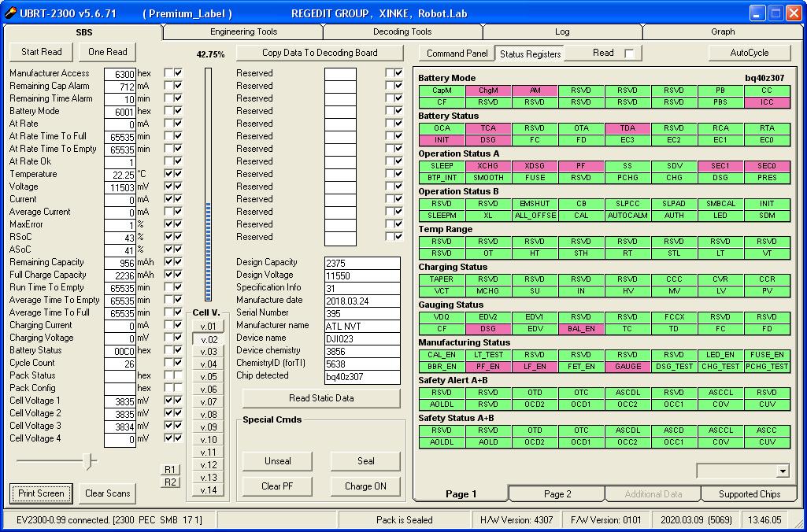Image resolution: width=807 pixels, height=532 pixels.
Task: Toggle the left checkbox in Pack Config row
Action: (168, 388)
